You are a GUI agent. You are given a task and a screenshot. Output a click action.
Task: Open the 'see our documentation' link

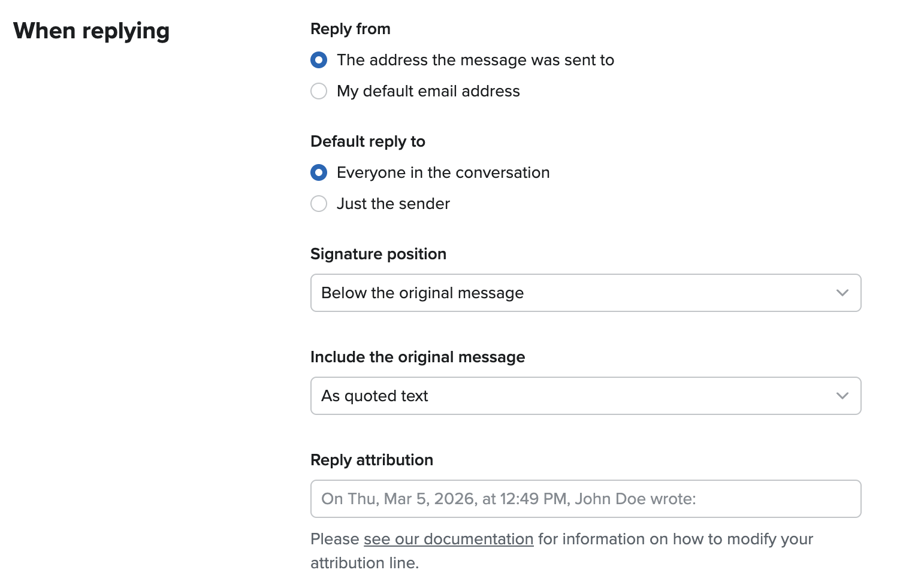[448, 539]
